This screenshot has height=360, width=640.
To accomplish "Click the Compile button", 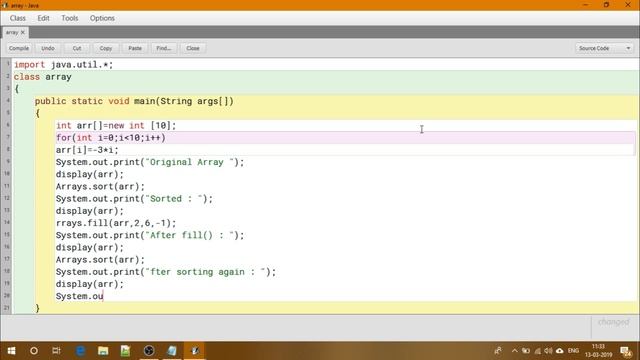I will [19, 48].
